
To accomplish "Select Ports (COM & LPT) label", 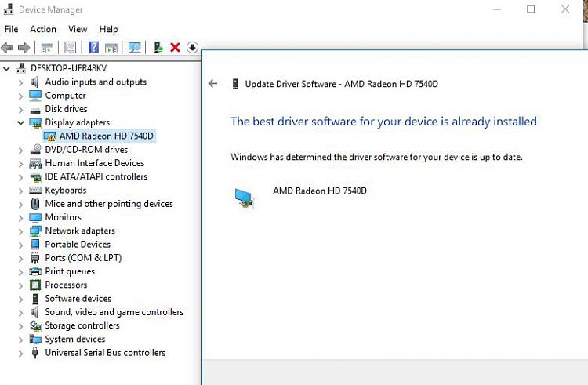I will click(x=83, y=258).
